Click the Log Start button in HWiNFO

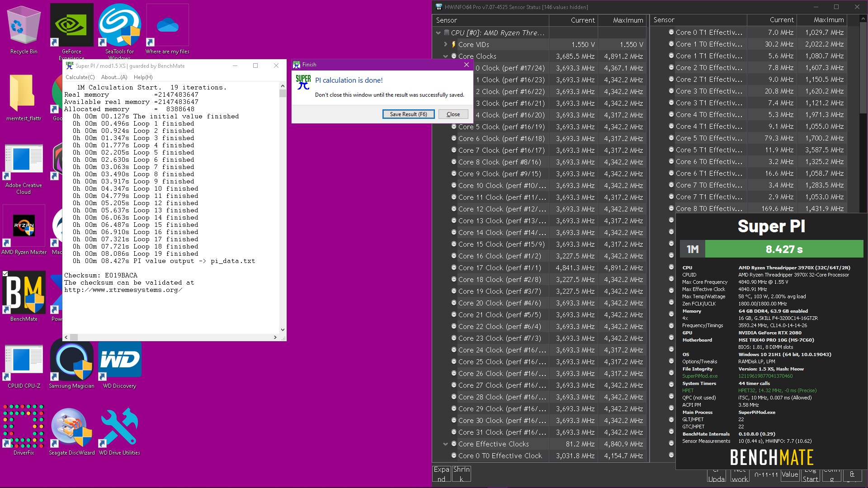tap(810, 474)
